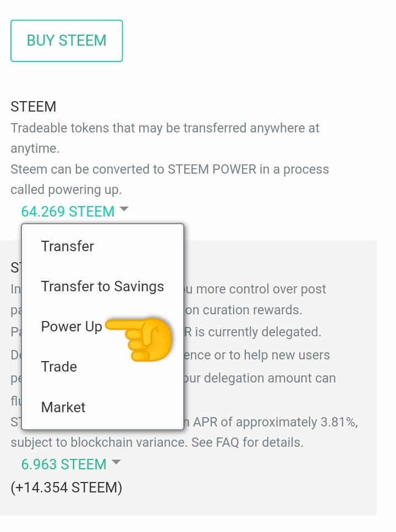Open Market from the dropdown list
396x532 pixels.
click(x=63, y=407)
